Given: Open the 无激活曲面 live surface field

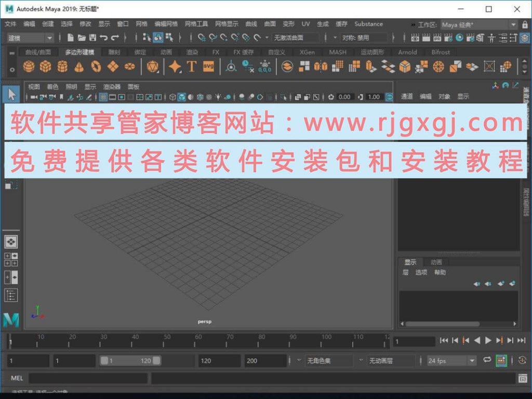Looking at the screenshot, I should coord(295,37).
